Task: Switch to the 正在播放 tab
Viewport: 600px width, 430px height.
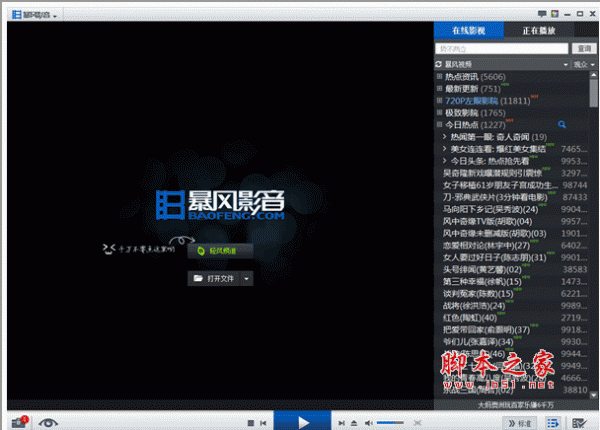Action: click(539, 31)
